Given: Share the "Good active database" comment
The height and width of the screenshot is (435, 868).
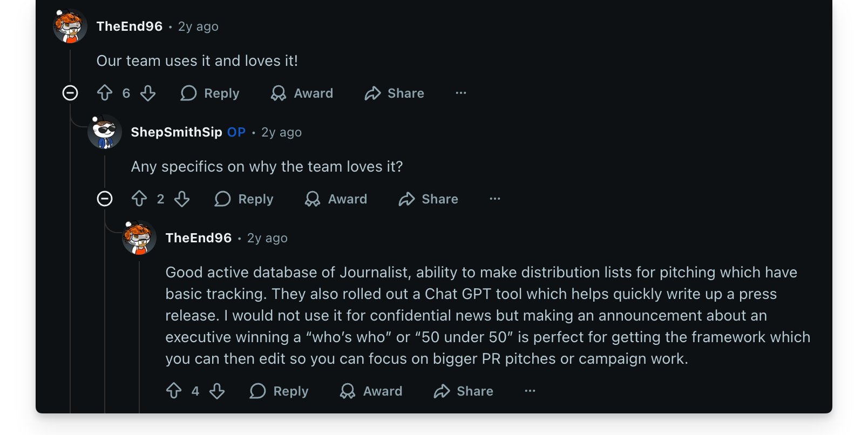Looking at the screenshot, I should tap(464, 391).
